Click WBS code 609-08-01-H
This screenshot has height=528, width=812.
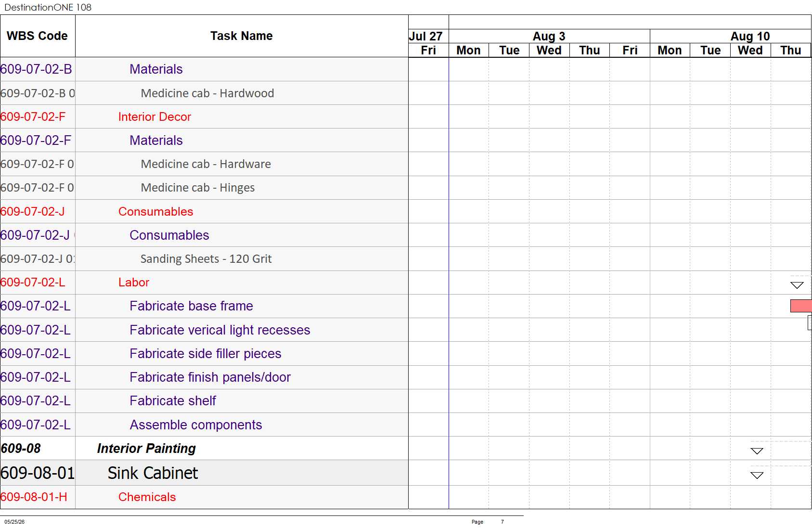(x=34, y=497)
